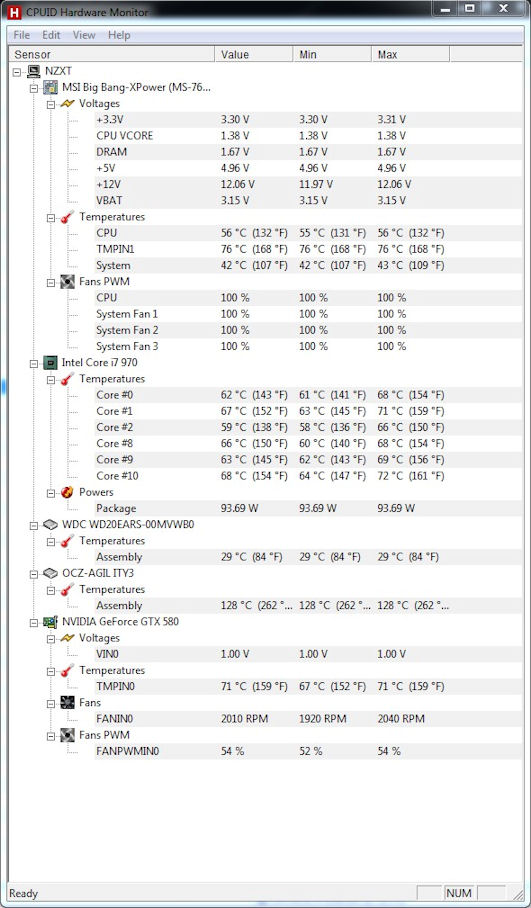Select the MSI Big Bang-XPower motherboard icon
531x908 pixels.
click(51, 88)
